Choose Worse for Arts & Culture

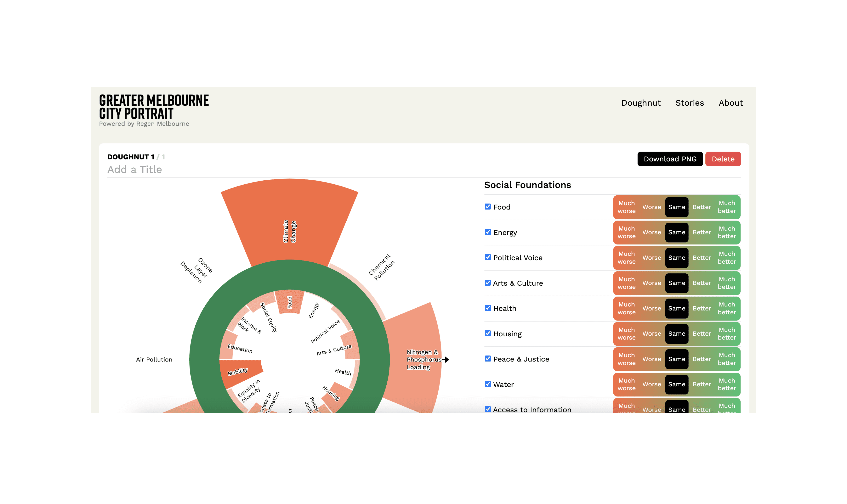[x=652, y=283]
